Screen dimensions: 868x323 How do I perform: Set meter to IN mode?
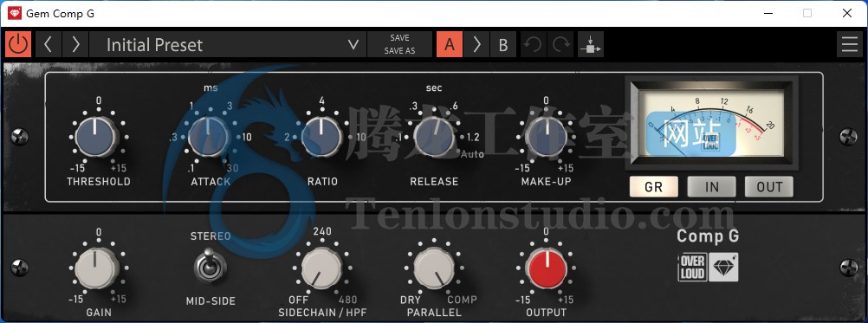[x=711, y=187]
